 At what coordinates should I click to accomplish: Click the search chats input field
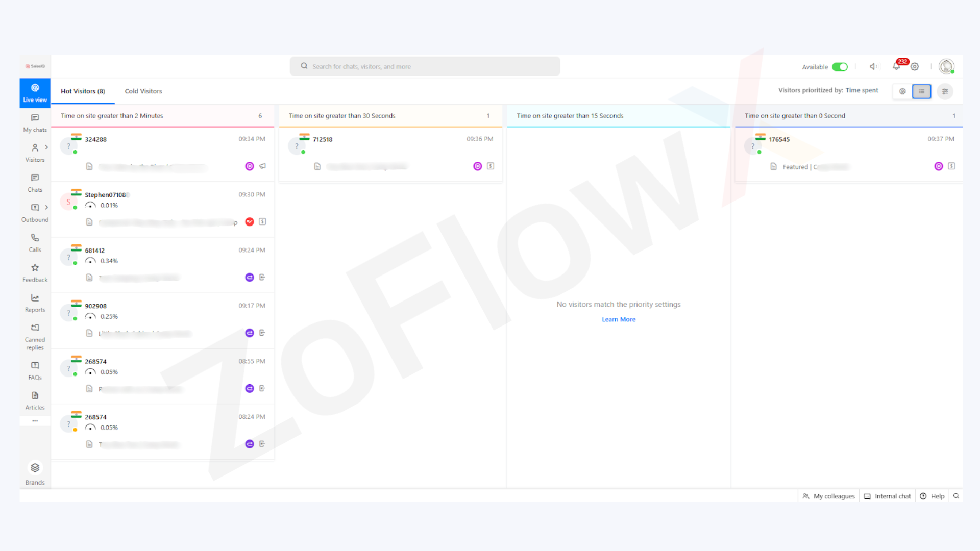pos(425,66)
